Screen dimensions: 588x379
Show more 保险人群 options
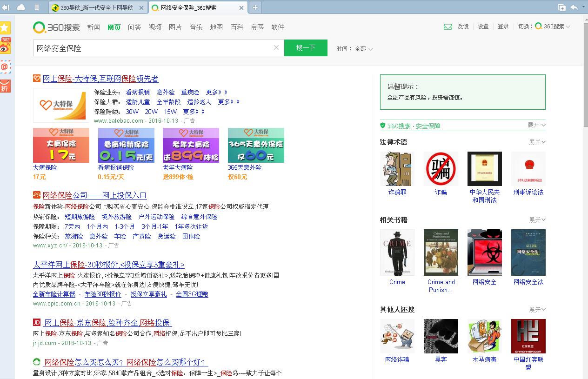229,102
